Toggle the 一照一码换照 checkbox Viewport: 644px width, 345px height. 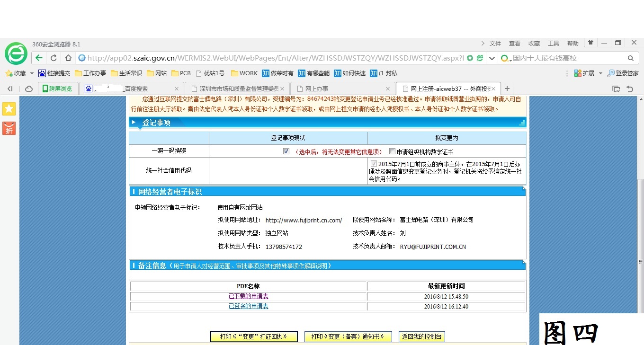[x=286, y=151]
